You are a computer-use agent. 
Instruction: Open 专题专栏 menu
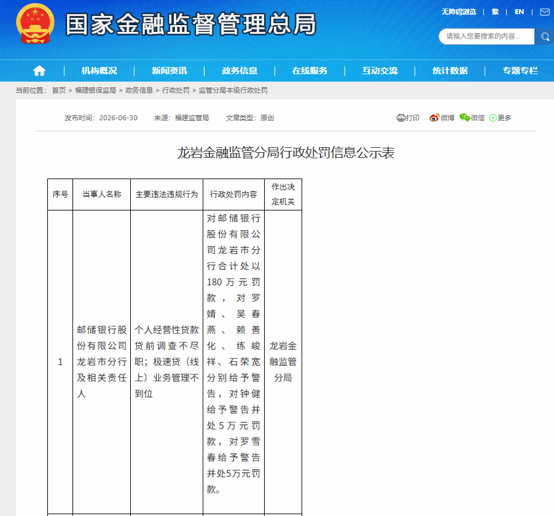tap(520, 71)
